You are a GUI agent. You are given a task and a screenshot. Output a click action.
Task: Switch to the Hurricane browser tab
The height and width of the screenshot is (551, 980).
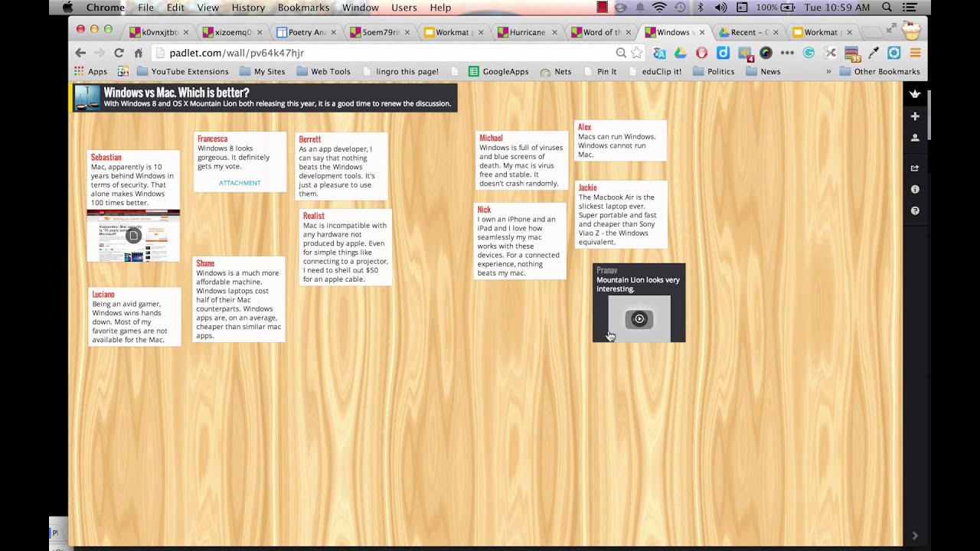coord(527,32)
